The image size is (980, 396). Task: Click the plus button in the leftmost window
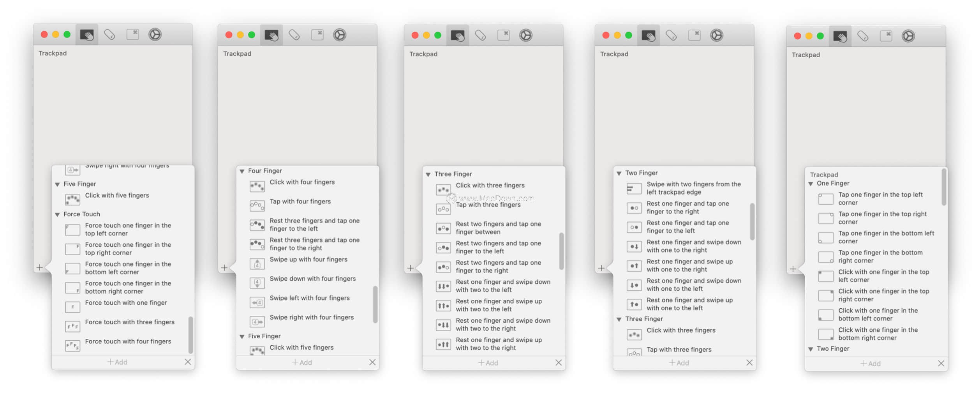40,267
